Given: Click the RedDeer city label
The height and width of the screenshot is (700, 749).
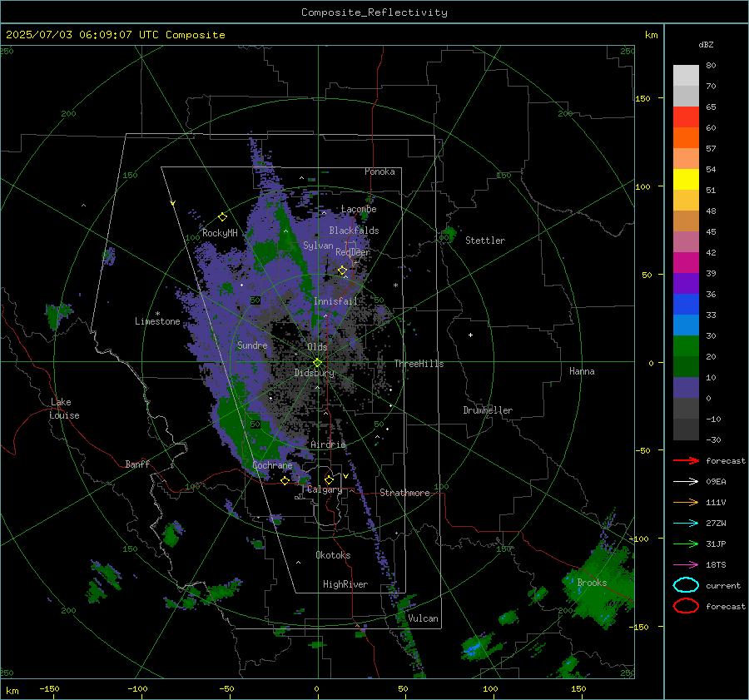Looking at the screenshot, I should click(353, 252).
